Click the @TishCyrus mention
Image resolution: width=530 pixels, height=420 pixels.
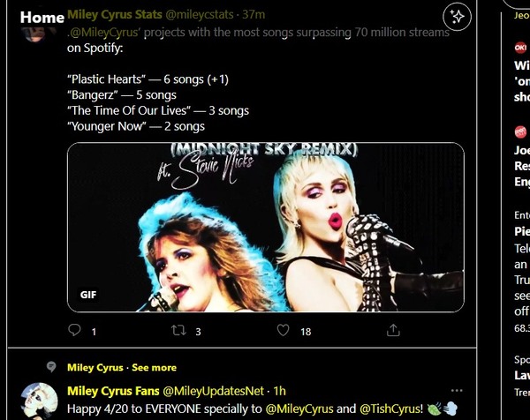point(391,409)
